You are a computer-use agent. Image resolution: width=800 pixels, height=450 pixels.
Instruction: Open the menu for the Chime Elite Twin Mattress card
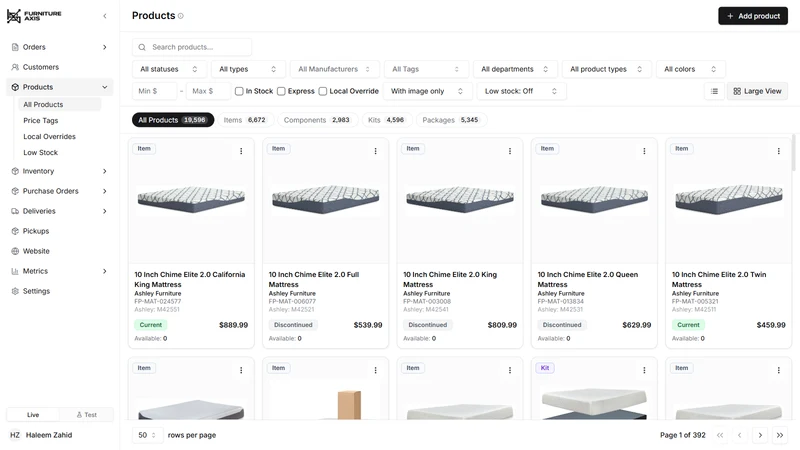(x=779, y=151)
